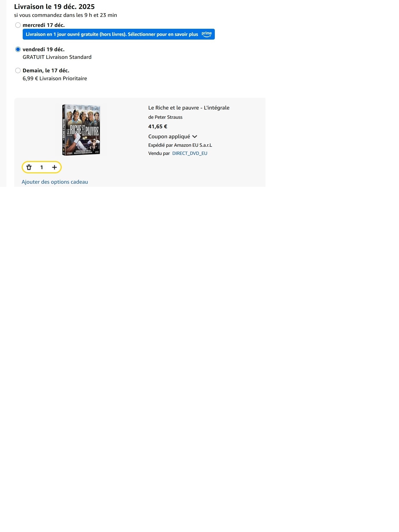The width and height of the screenshot is (399, 532).
Task: Click the Prime logo in the blue banner
Action: click(x=207, y=34)
